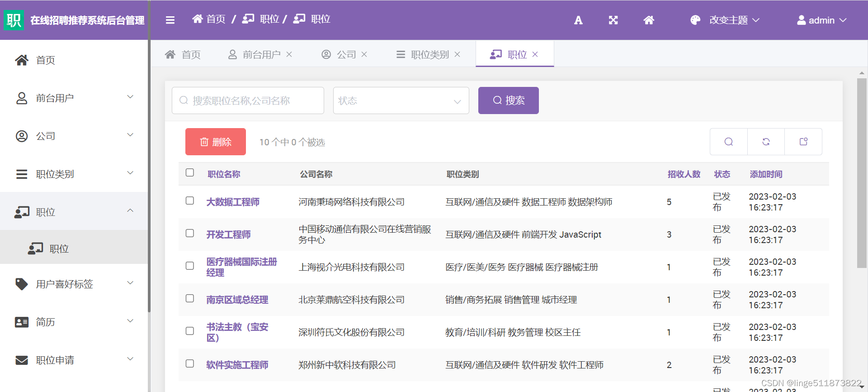Sort by 职位名称 column header
The image size is (868, 392).
(224, 174)
